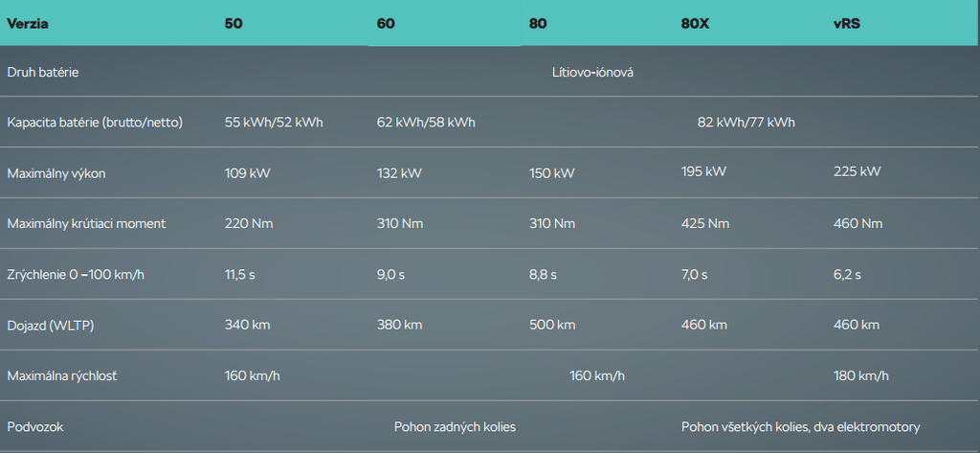
Task: Click the '132 kW' power value
Action: pyautogui.click(x=399, y=173)
